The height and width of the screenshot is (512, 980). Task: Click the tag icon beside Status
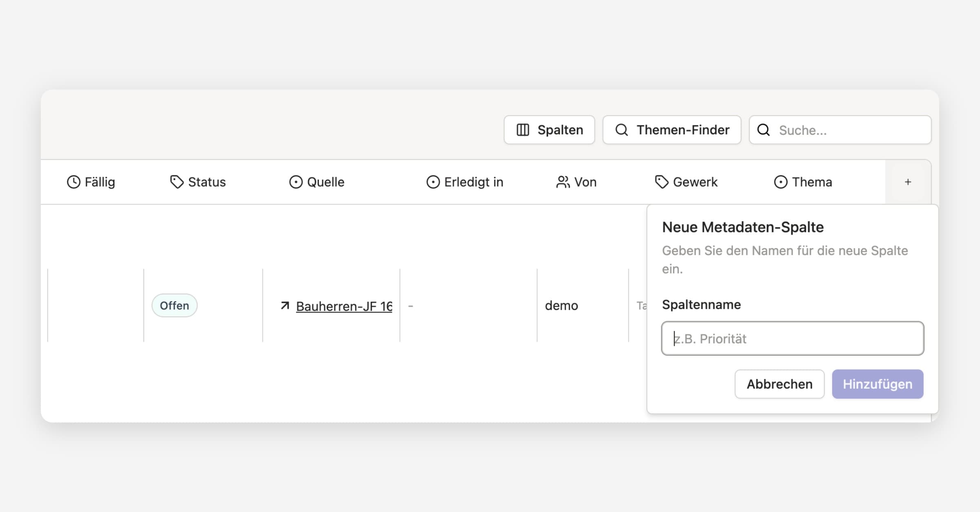coord(176,182)
